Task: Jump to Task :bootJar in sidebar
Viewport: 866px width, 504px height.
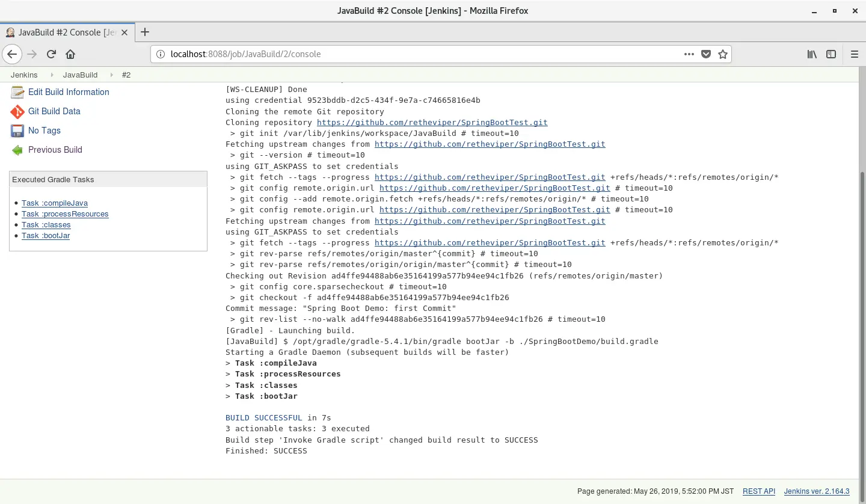Action: point(46,236)
